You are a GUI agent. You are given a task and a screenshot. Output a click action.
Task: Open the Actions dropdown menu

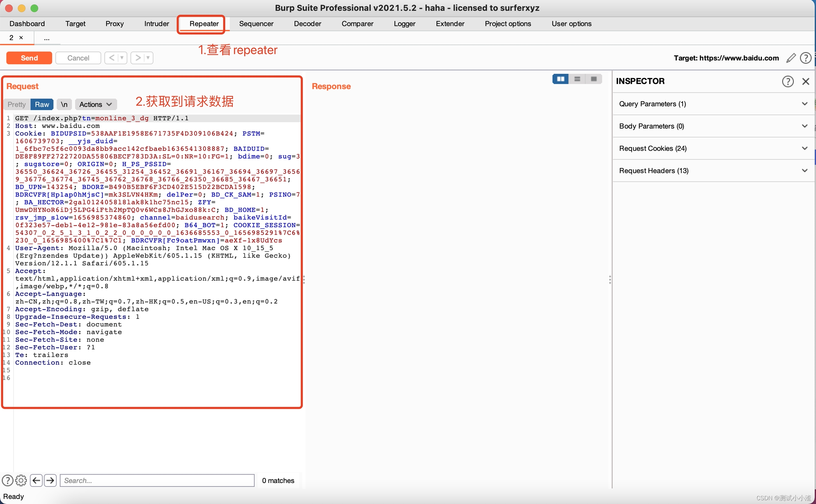(95, 104)
